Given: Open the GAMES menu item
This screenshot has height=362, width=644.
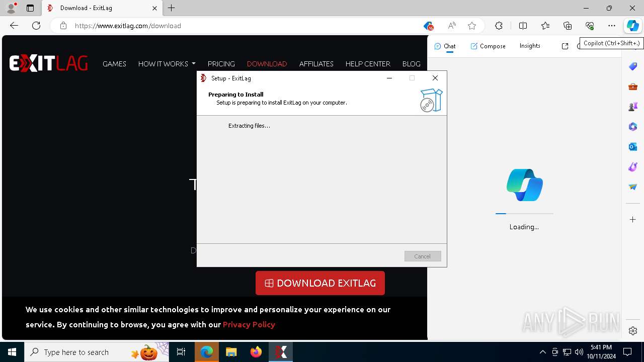Looking at the screenshot, I should click(114, 64).
